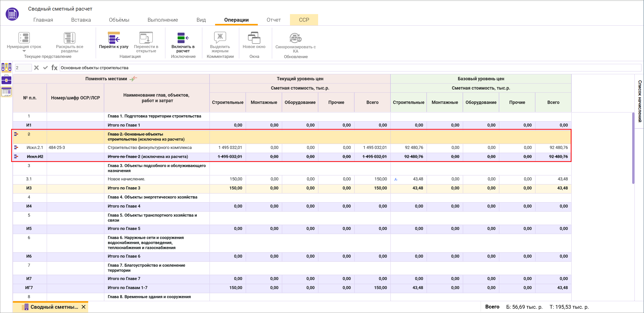Click Поменять местами swap button
This screenshot has height=313, width=644.
click(x=133, y=79)
